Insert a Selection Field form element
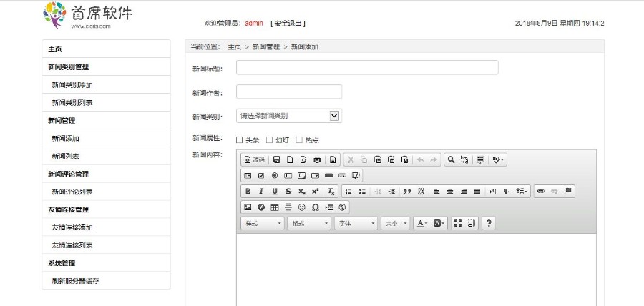Image resolution: width=644 pixels, height=306 pixels. point(315,176)
